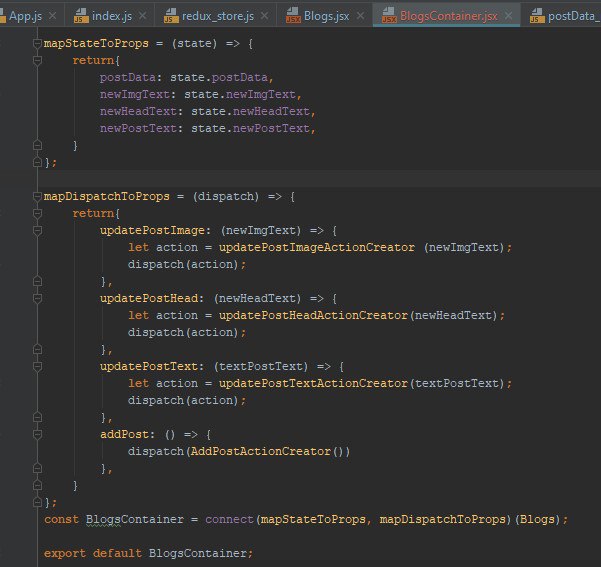
Task: Close the redux_store.js tab
Action: coord(265,16)
